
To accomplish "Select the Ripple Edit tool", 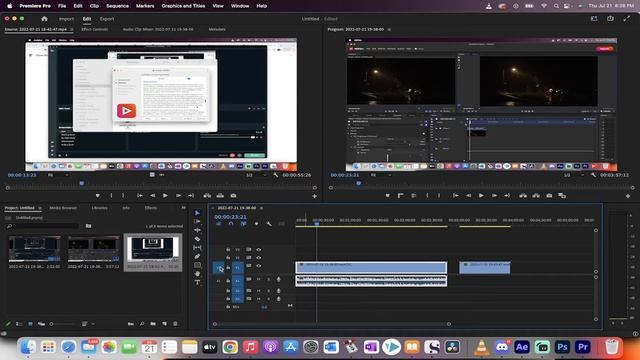I will 198,230.
